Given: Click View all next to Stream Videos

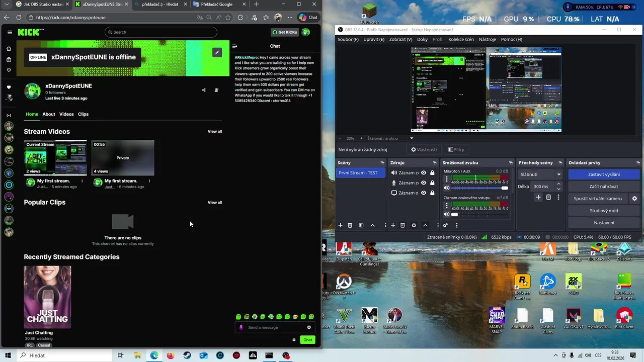Looking at the screenshot, I should pos(215,132).
